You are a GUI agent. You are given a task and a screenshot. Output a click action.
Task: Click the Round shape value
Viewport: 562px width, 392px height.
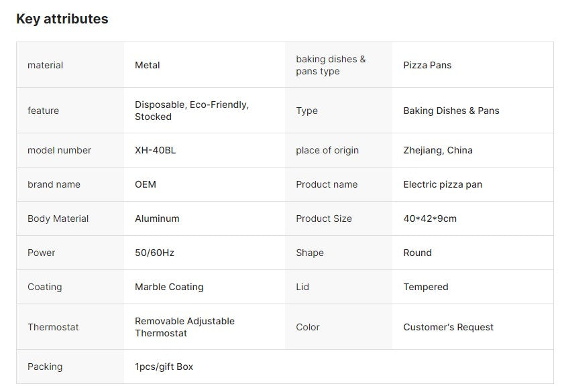417,253
